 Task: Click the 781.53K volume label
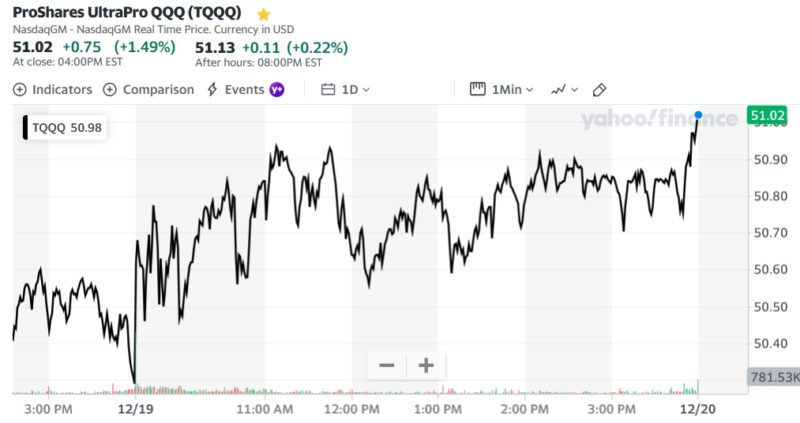(x=773, y=377)
